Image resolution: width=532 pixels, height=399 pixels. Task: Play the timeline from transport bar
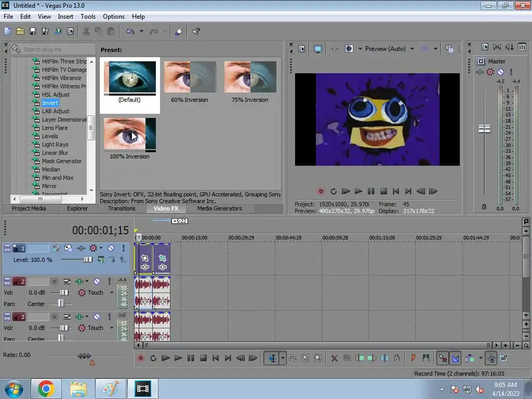[x=178, y=358]
